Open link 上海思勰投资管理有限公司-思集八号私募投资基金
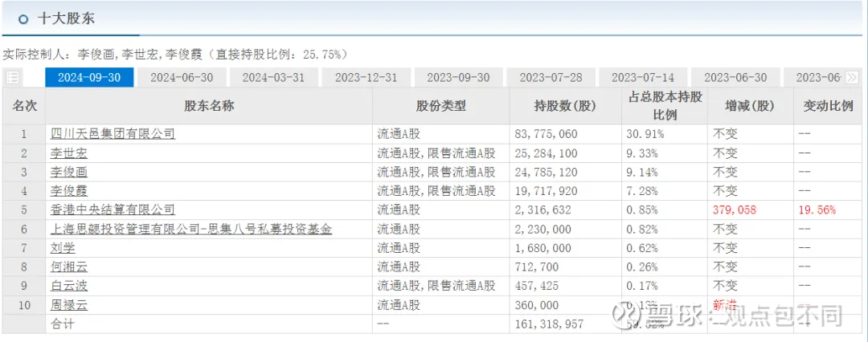 [191, 229]
